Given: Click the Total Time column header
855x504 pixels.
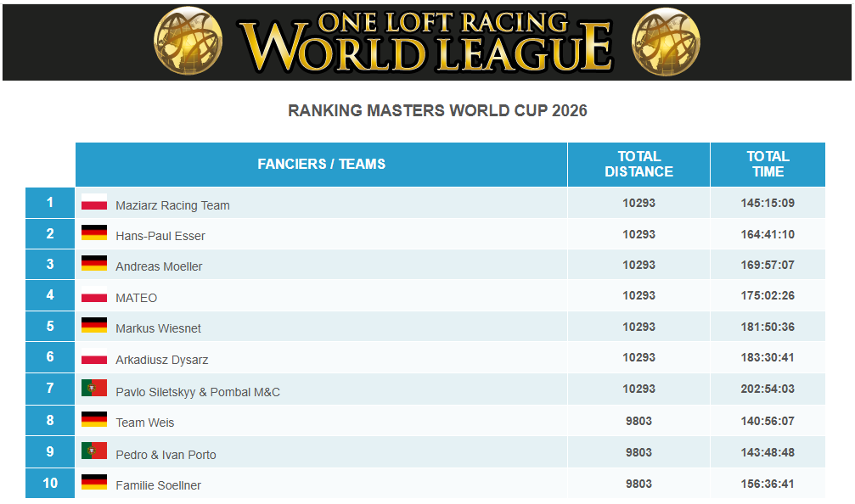Looking at the screenshot, I should [x=768, y=165].
